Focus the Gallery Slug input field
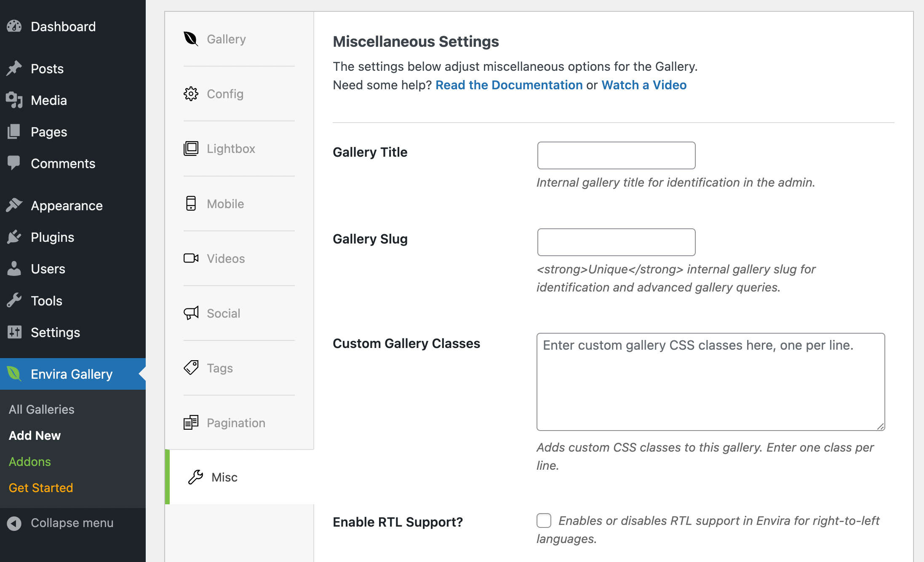Viewport: 924px width, 562px height. [x=616, y=242]
